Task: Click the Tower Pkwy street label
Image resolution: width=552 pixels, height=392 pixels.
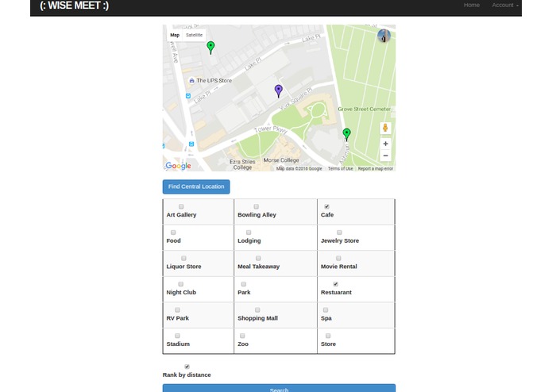Action: click(271, 129)
